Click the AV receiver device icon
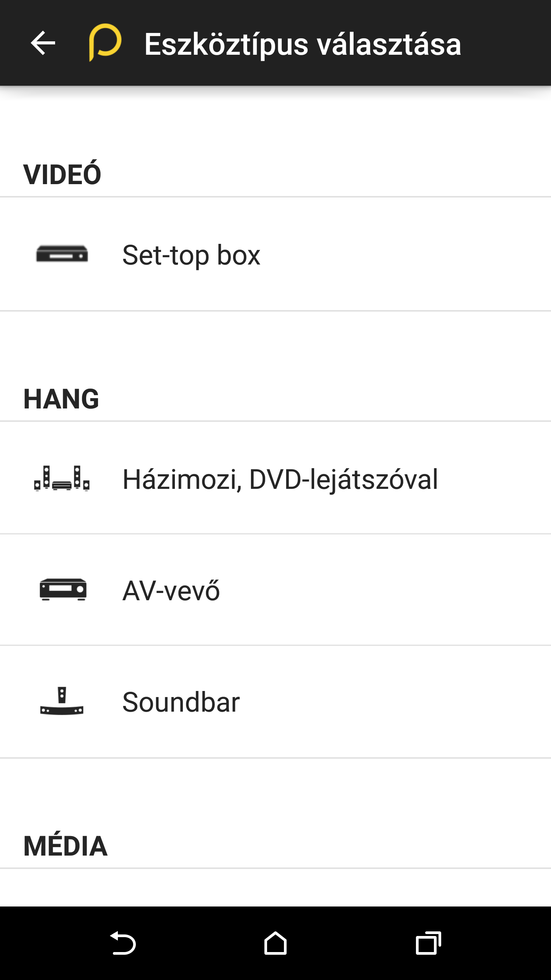This screenshot has width=551, height=980. (x=63, y=590)
